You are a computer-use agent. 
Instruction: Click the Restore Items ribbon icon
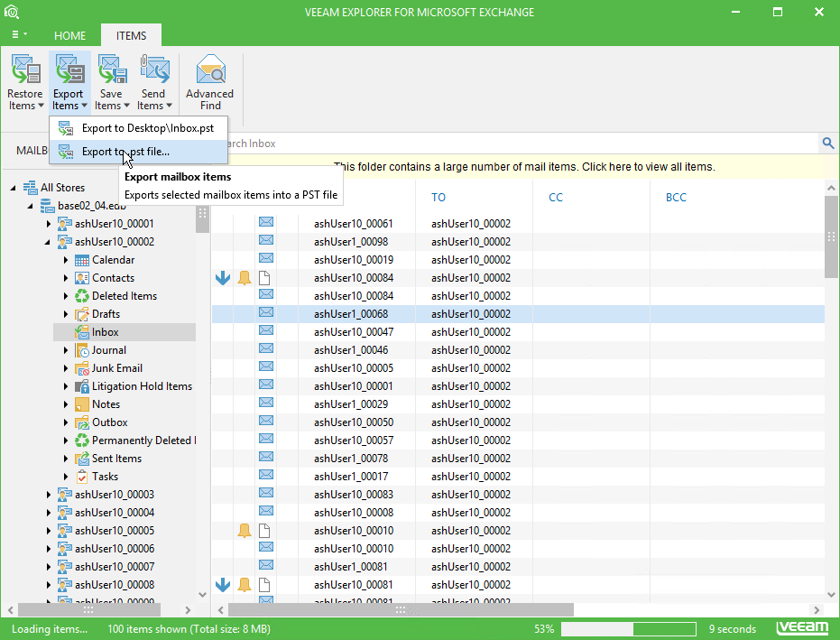25,70
